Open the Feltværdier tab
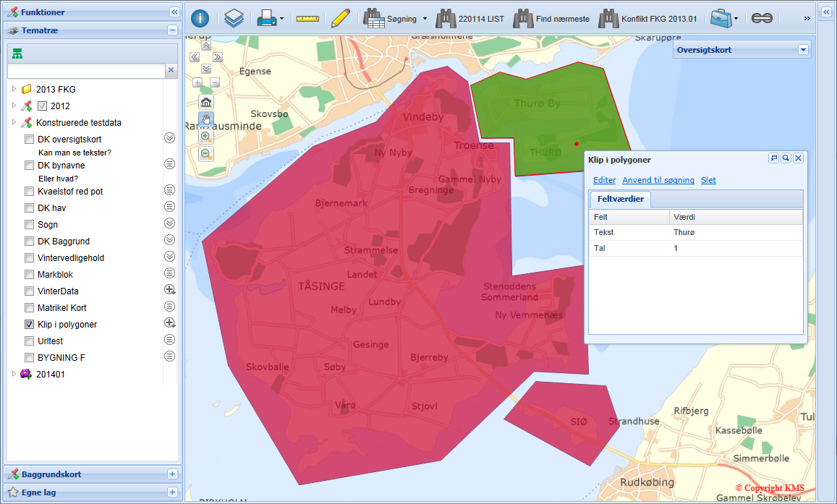 [x=620, y=199]
